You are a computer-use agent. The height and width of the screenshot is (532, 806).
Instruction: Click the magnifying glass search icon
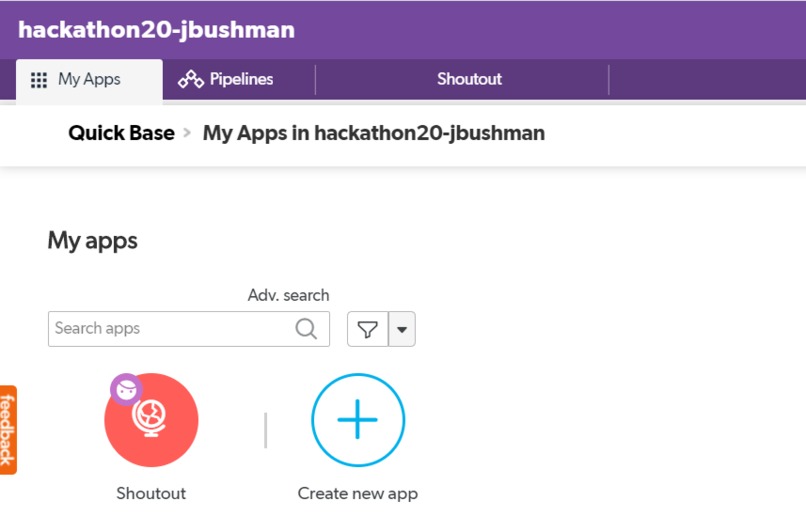pyautogui.click(x=306, y=328)
